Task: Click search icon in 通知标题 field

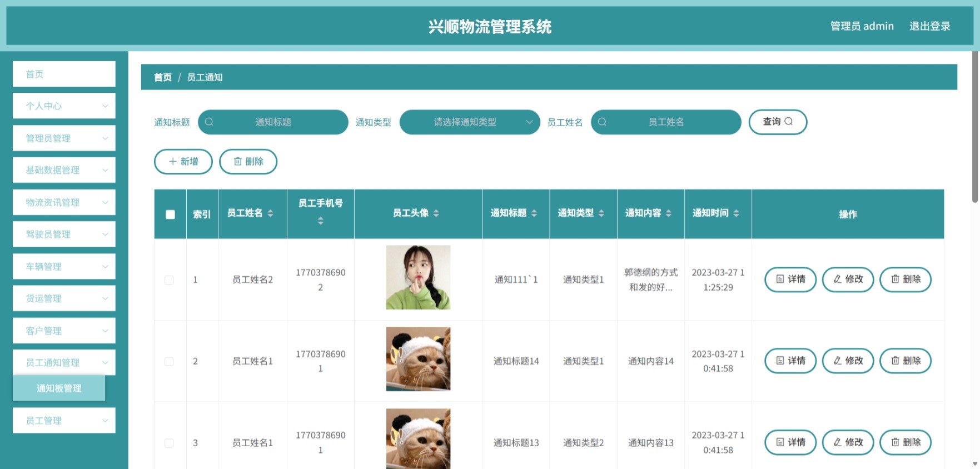Action: pyautogui.click(x=209, y=122)
